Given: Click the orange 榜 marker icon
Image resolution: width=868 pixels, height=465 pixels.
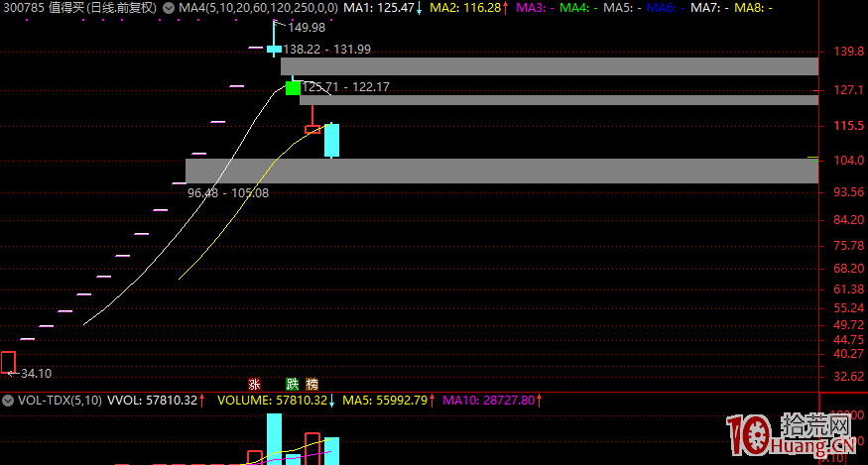Looking at the screenshot, I should 311,384.
